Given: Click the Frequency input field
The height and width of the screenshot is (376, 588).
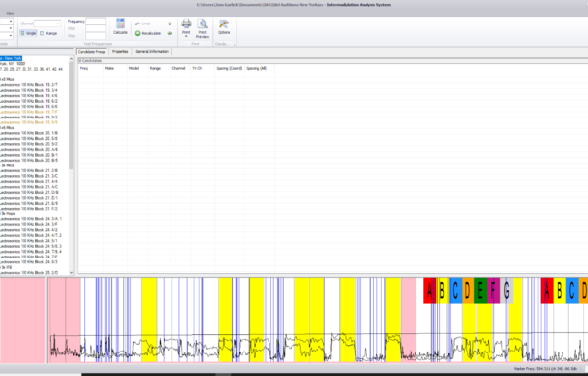Looking at the screenshot, I should [x=96, y=22].
